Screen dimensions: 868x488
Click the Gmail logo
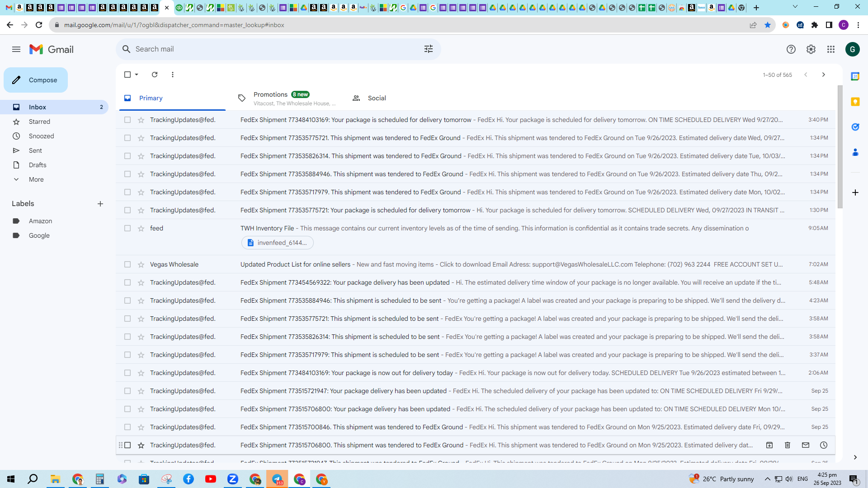pyautogui.click(x=52, y=49)
